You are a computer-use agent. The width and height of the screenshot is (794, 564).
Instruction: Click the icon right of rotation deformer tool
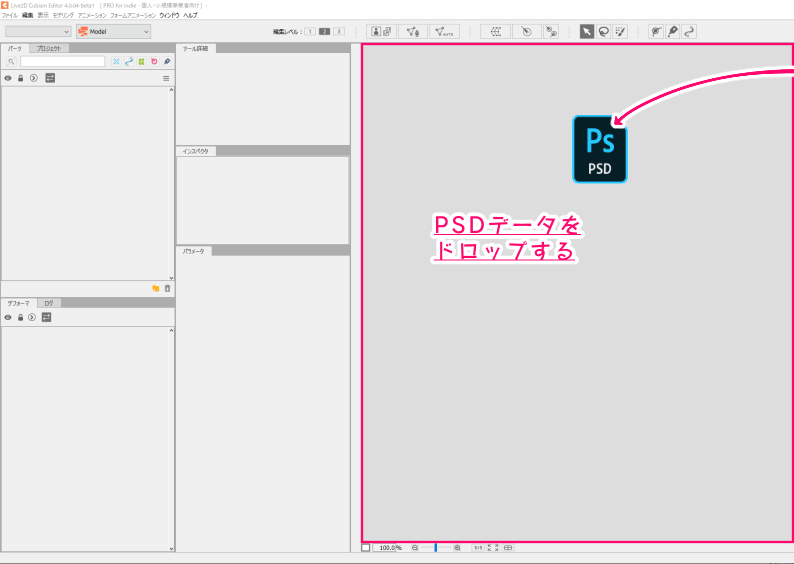coord(551,31)
